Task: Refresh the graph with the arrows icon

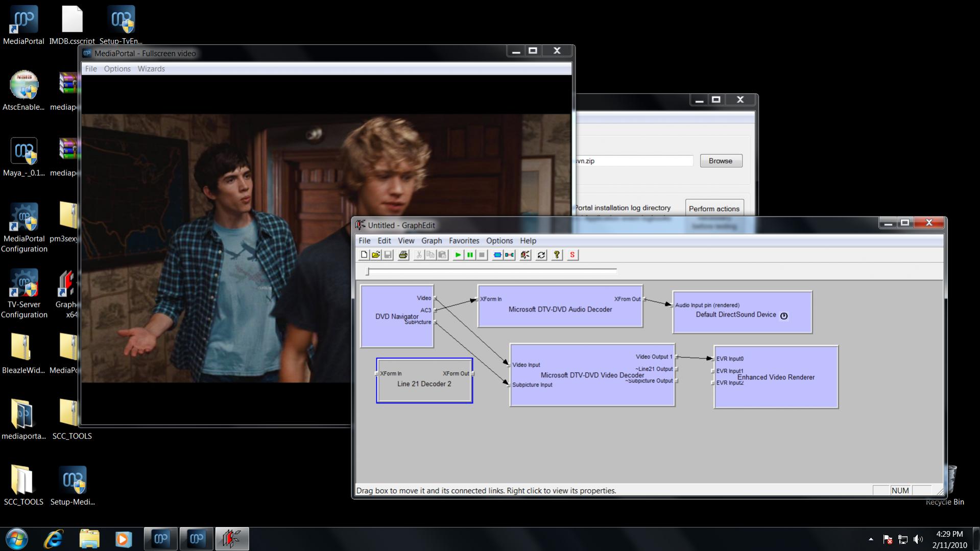Action: point(541,255)
